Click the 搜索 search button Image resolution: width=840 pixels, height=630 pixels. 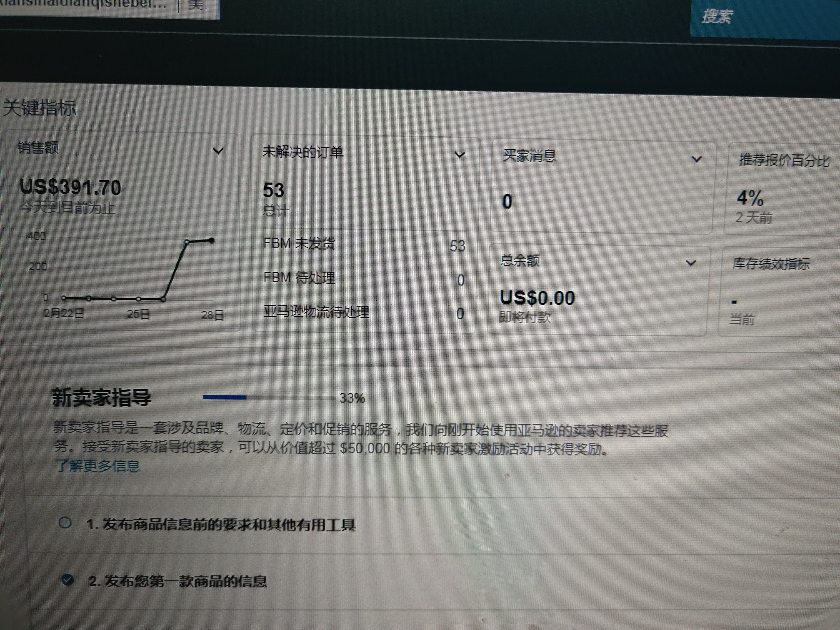pos(717,17)
